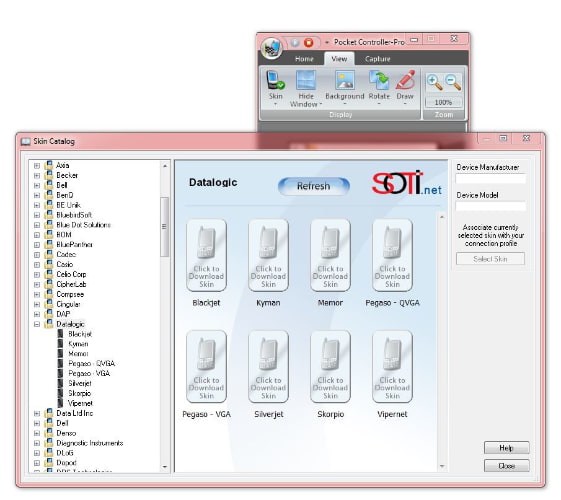This screenshot has height=500, width=561.
Task: Open the Draw dropdown arrow in ribbon
Action: (405, 104)
